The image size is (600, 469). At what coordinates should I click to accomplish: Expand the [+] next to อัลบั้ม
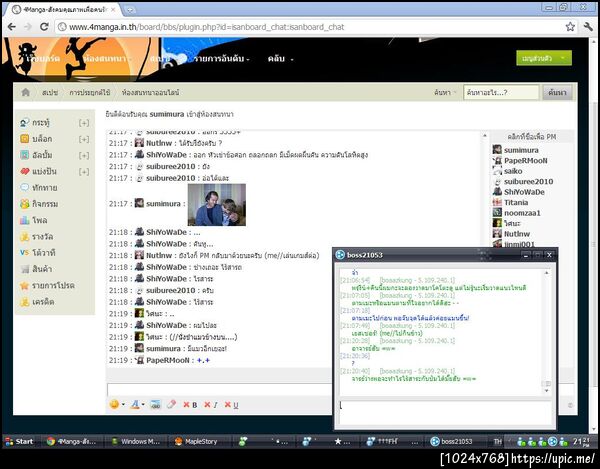(84, 155)
